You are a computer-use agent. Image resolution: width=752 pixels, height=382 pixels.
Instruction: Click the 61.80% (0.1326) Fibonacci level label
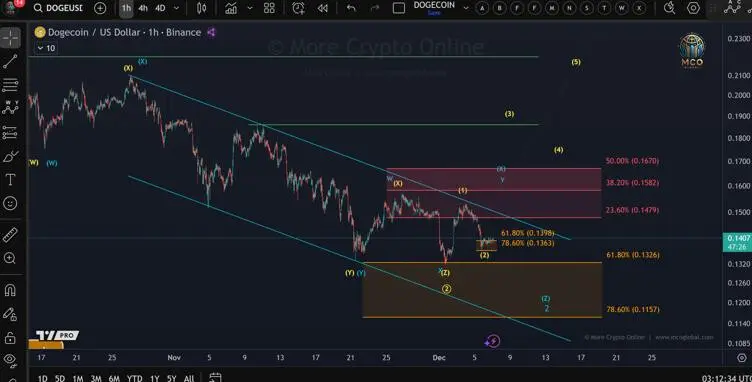coord(633,255)
